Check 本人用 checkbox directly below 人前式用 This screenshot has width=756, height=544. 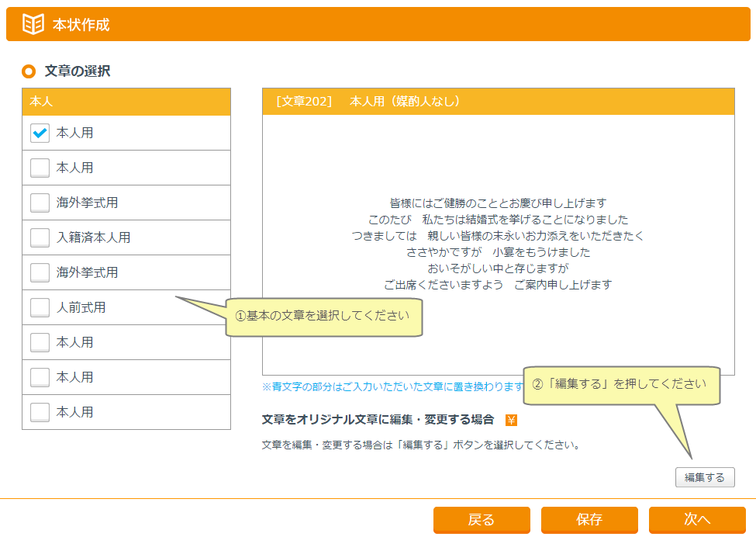tap(40, 342)
